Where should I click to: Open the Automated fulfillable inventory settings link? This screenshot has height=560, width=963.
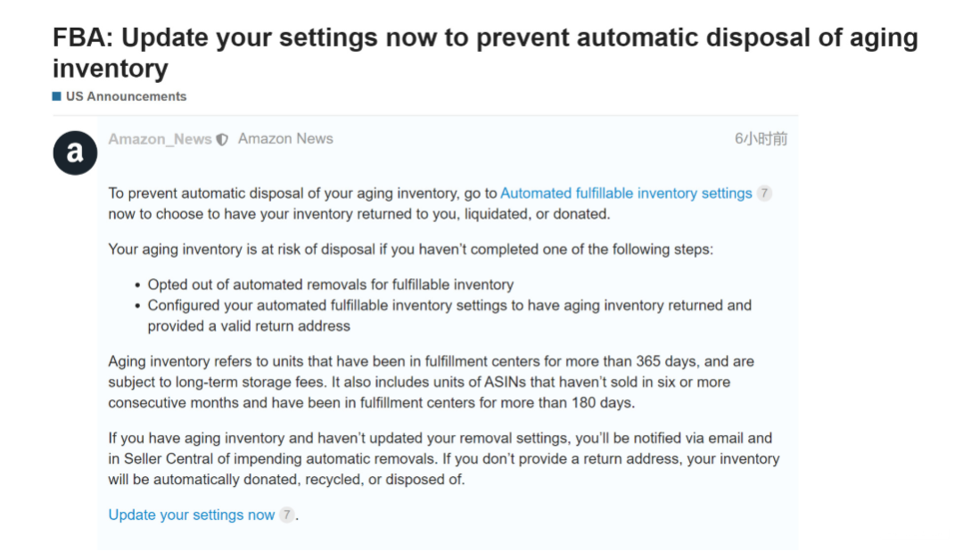(626, 194)
